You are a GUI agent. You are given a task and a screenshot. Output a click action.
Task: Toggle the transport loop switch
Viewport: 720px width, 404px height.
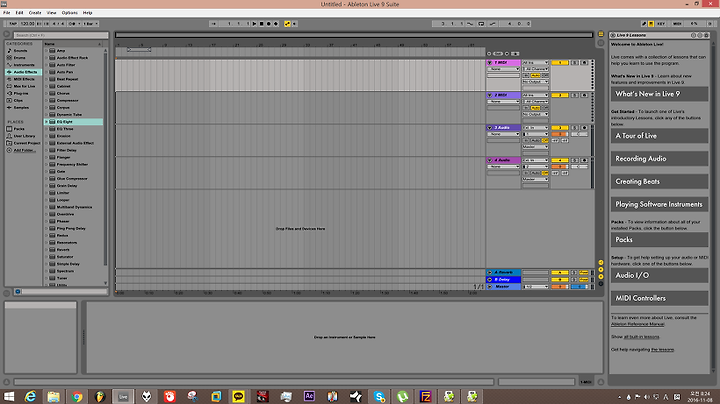point(481,24)
